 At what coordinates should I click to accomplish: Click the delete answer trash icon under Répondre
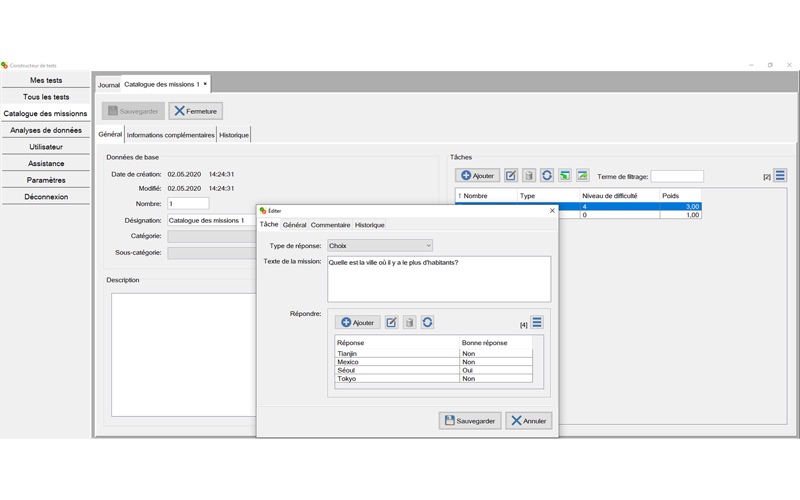409,322
